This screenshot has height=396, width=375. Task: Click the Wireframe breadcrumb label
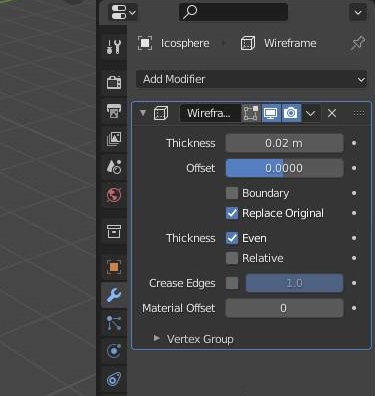tap(290, 43)
